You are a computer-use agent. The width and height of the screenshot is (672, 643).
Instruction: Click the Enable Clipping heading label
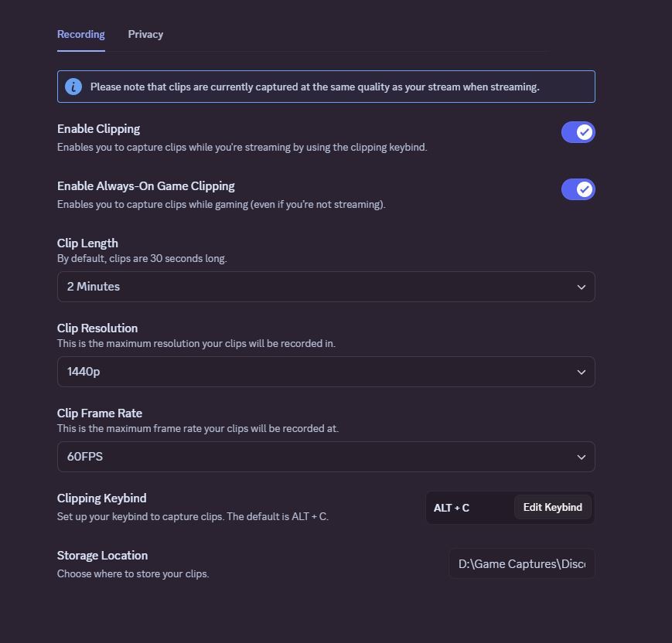[99, 129]
